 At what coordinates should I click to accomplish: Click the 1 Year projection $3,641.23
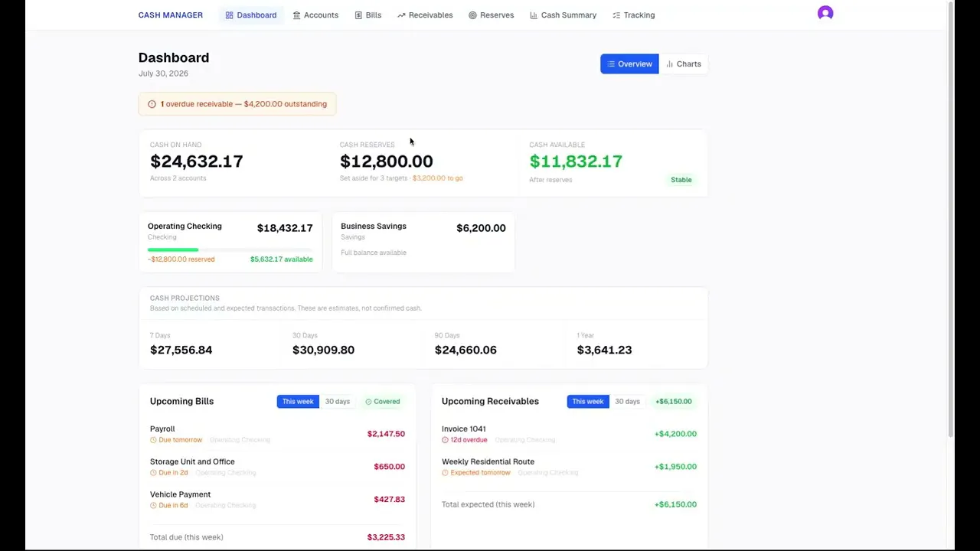click(x=604, y=350)
